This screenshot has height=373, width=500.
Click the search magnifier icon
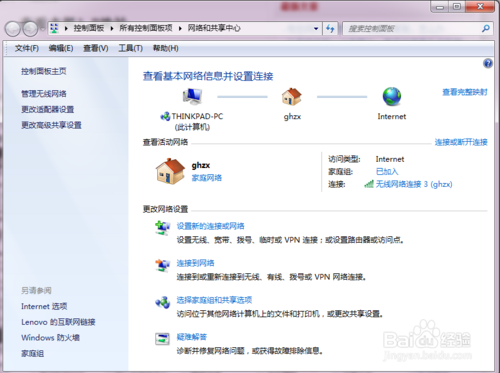(x=486, y=29)
